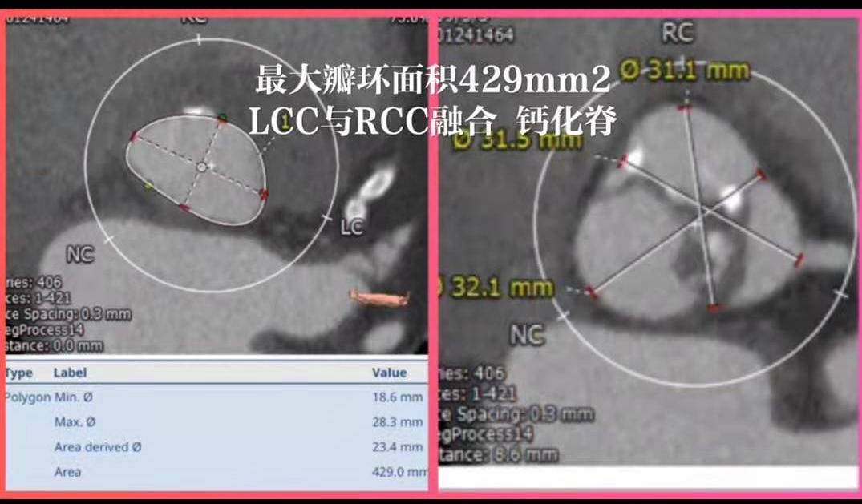
Task: Click the partly hidden Ø 31.5 mm label
Action: pos(517,141)
